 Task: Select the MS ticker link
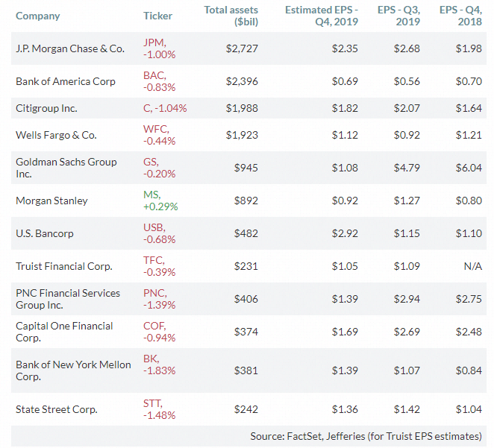(151, 195)
